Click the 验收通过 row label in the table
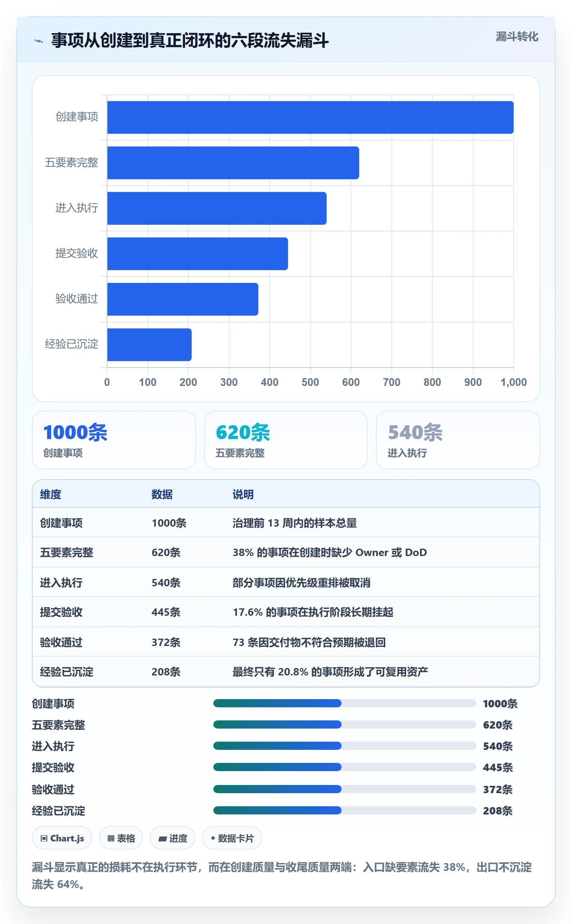Viewport: 572px width, 924px height. (x=61, y=642)
